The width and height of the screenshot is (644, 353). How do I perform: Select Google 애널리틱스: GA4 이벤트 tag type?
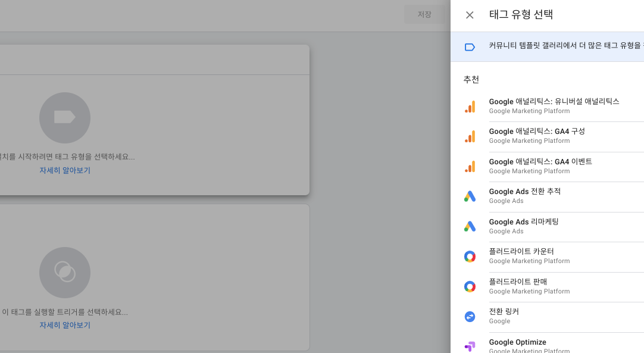(x=547, y=167)
